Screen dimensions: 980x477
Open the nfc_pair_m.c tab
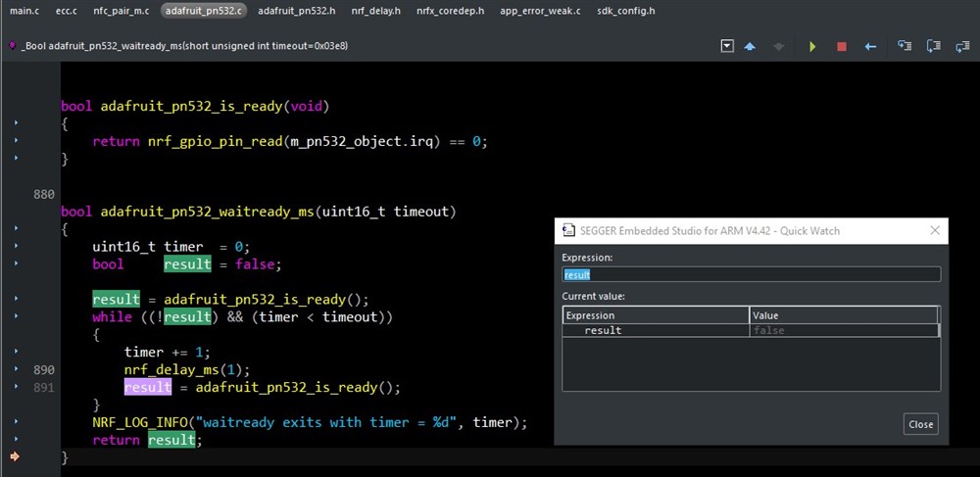[122, 11]
